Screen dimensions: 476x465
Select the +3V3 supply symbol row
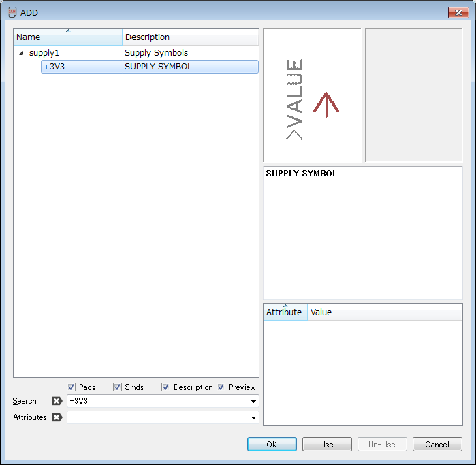tap(150, 67)
